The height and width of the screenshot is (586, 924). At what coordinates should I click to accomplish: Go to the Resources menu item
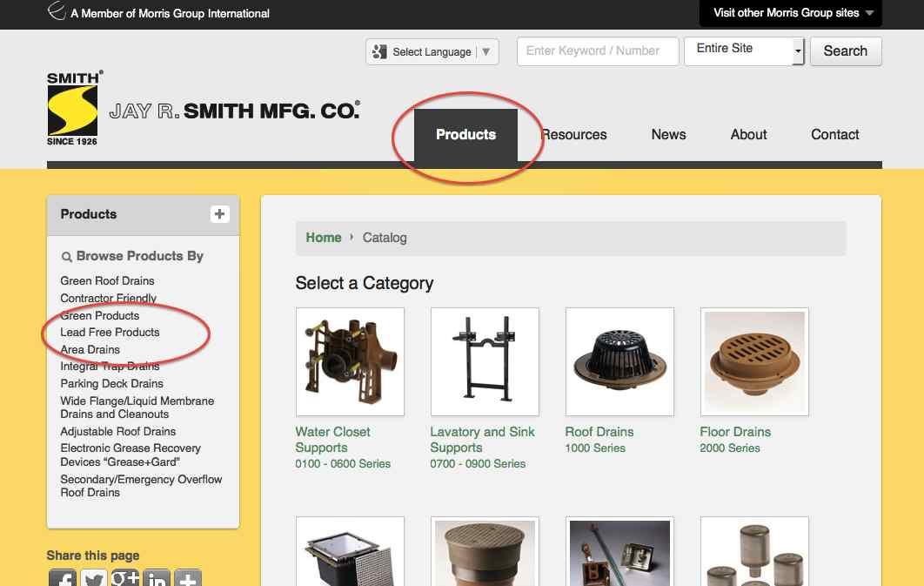click(574, 135)
